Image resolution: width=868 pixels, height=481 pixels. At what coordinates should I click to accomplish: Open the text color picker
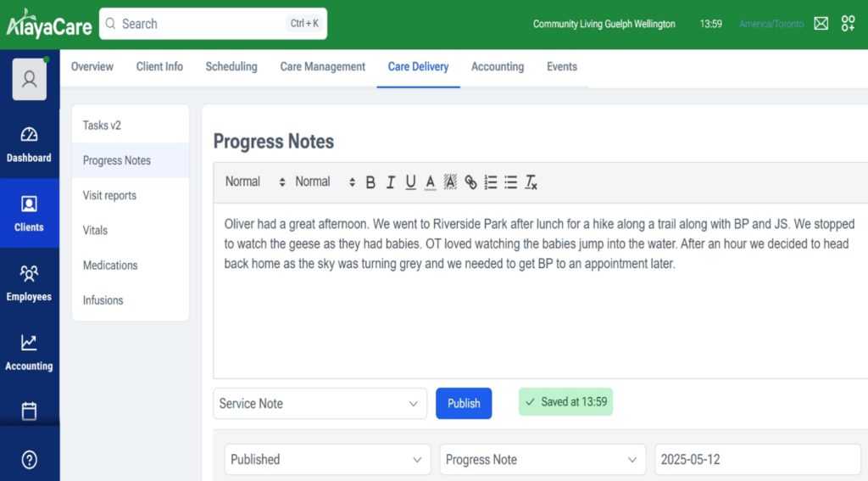pyautogui.click(x=430, y=182)
